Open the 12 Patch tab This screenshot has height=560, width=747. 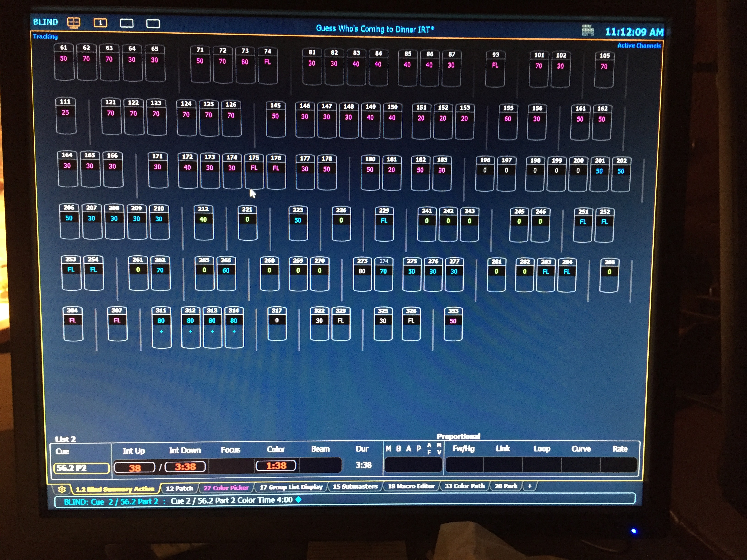[x=179, y=488]
